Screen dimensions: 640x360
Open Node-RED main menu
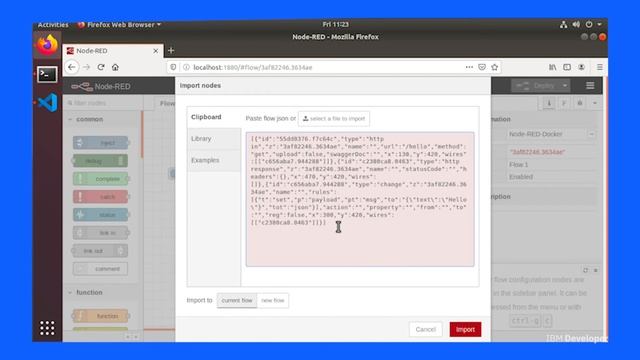pyautogui.click(x=590, y=86)
